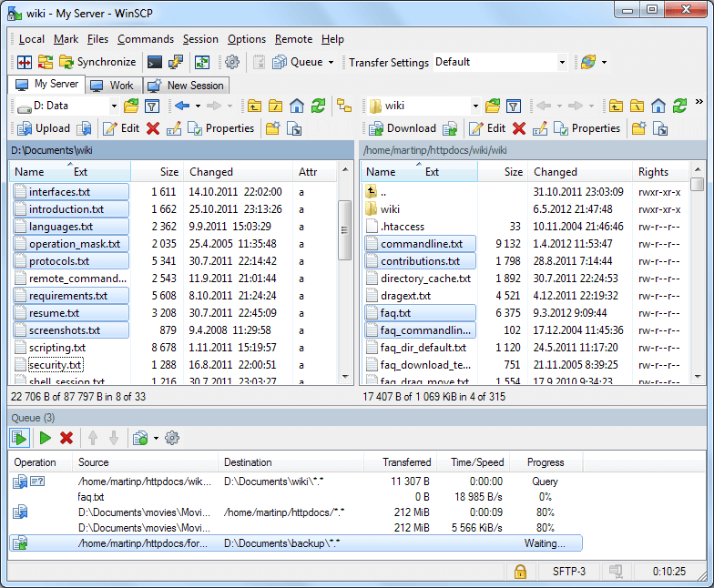Expand the Transfer Settings Default dropdown
The width and height of the screenshot is (714, 588).
(562, 62)
